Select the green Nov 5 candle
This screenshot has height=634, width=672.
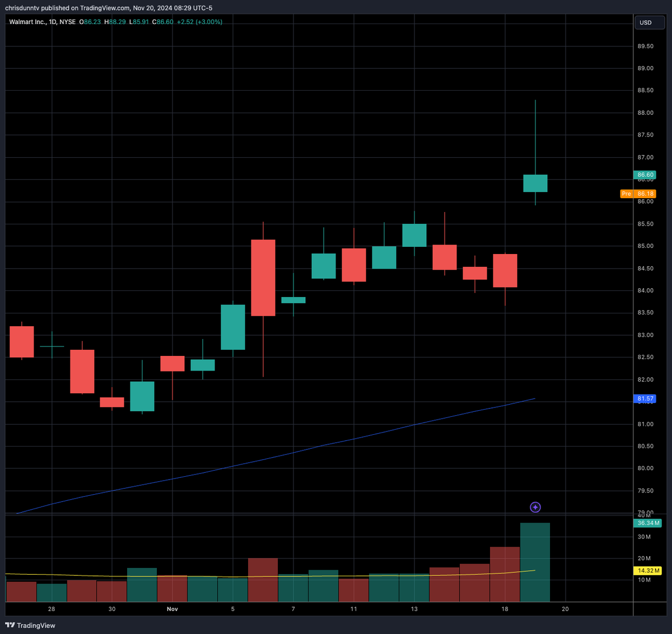(233, 327)
